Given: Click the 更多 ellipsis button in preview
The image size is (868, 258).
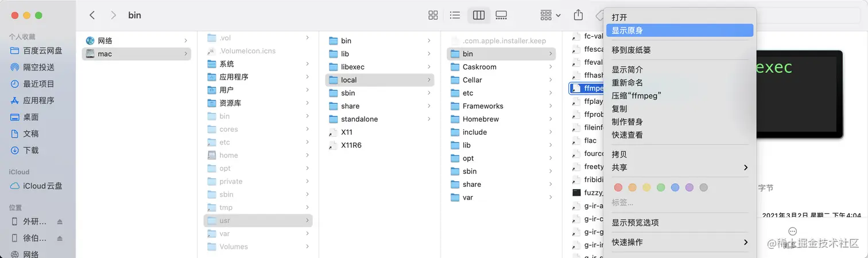Looking at the screenshot, I should click(x=792, y=232).
